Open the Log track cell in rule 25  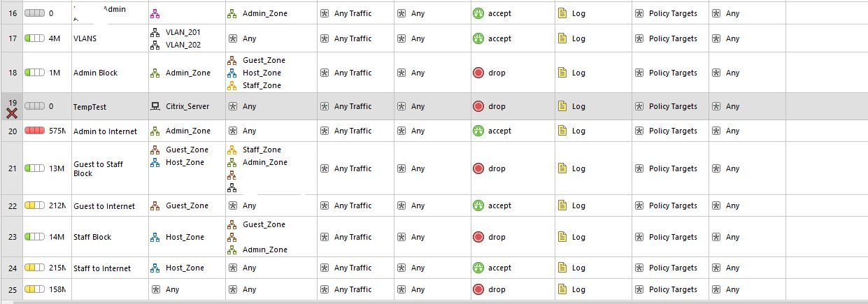593,289
